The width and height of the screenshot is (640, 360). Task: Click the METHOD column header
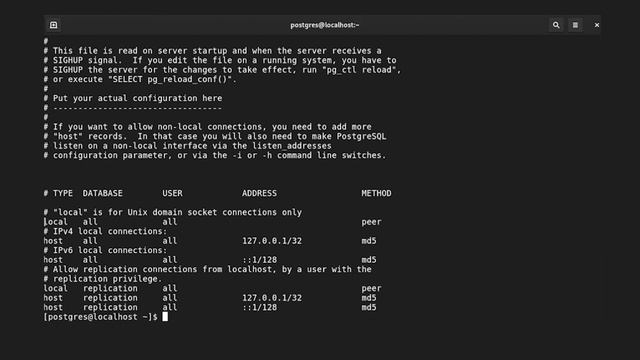pos(376,193)
